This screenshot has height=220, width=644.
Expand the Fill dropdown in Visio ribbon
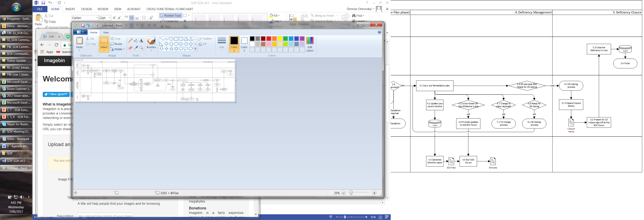279,15
